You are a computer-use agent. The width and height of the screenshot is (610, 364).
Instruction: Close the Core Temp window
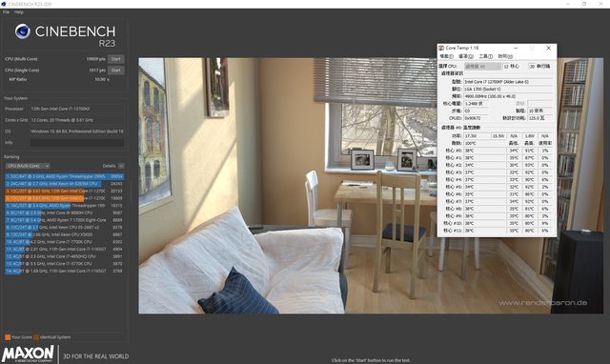(549, 48)
